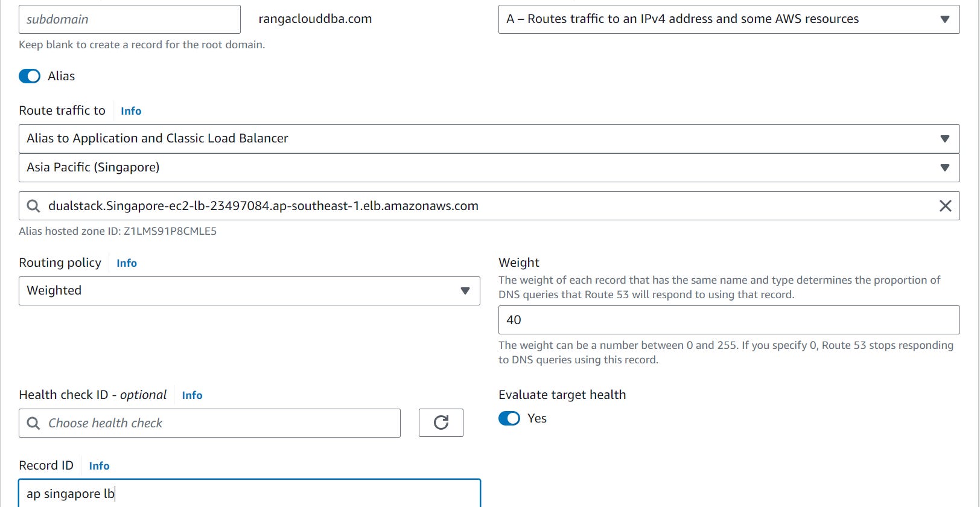Refresh the health check list
This screenshot has height=507, width=980.
(x=441, y=423)
